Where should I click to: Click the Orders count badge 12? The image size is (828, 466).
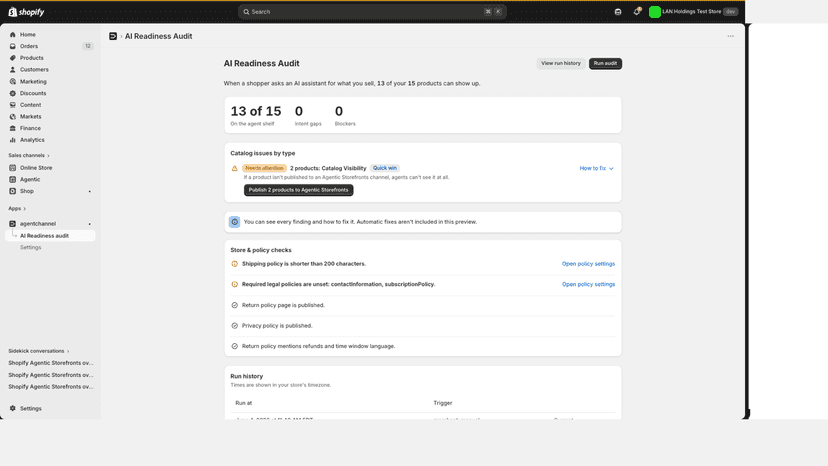(88, 46)
